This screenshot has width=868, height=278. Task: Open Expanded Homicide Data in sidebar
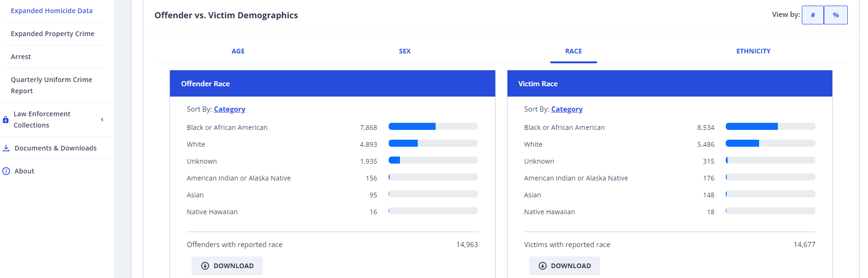[52, 11]
